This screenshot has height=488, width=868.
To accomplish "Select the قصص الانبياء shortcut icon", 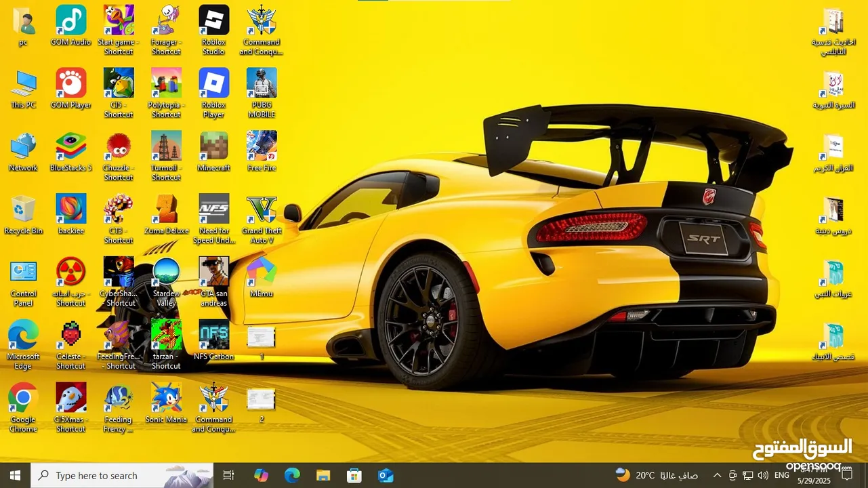I will [x=833, y=336].
